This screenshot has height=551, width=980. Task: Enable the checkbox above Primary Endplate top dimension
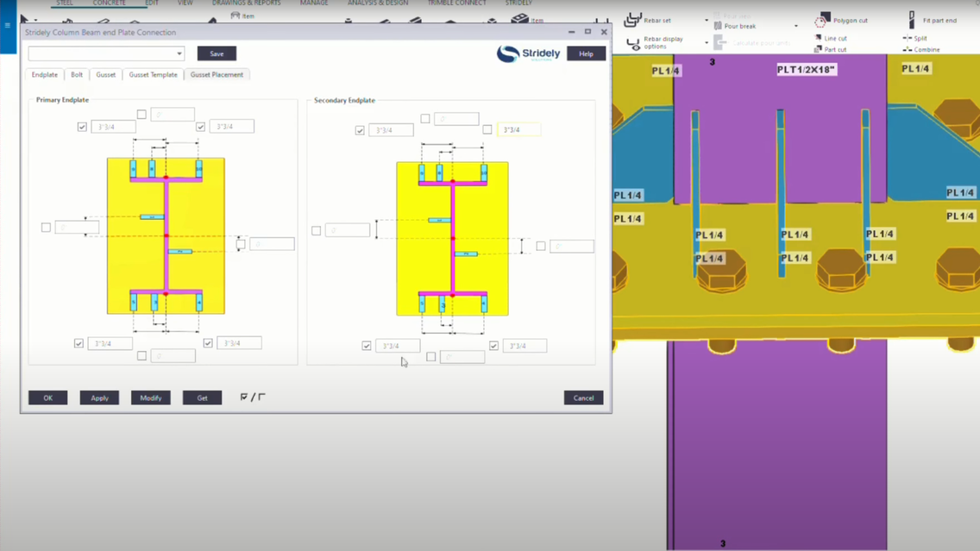coord(141,114)
